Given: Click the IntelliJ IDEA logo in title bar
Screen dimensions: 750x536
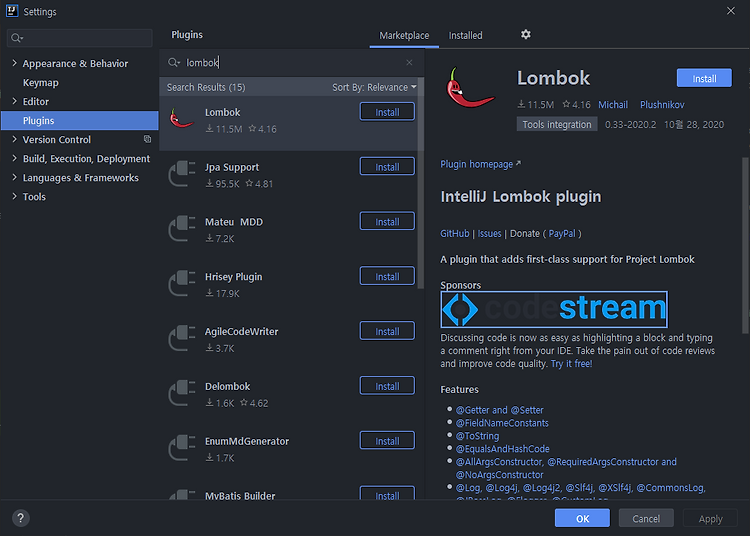Looking at the screenshot, I should [x=12, y=11].
